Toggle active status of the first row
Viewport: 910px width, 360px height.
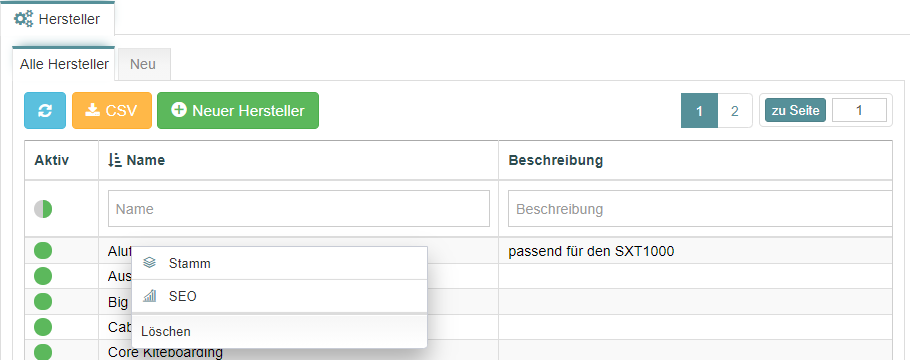click(x=43, y=251)
